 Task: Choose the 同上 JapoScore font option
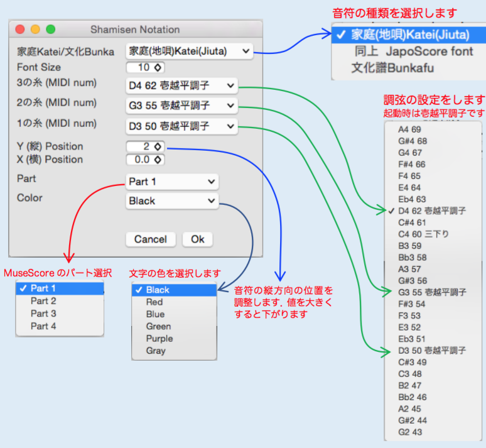413,51
